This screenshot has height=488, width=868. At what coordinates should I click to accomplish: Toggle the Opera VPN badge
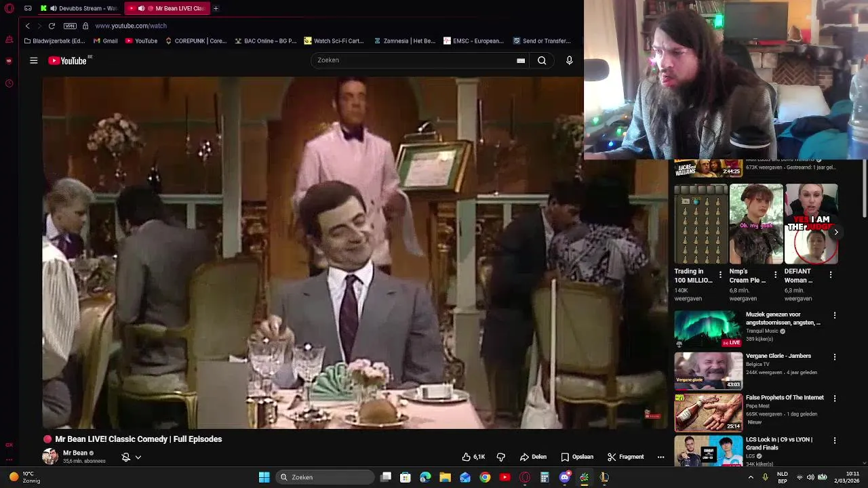pyautogui.click(x=70, y=26)
